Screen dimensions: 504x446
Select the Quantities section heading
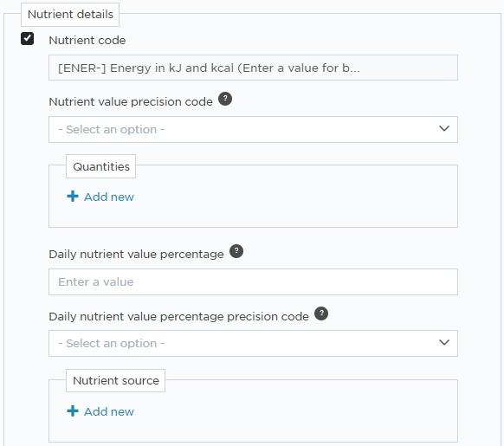pyautogui.click(x=101, y=166)
